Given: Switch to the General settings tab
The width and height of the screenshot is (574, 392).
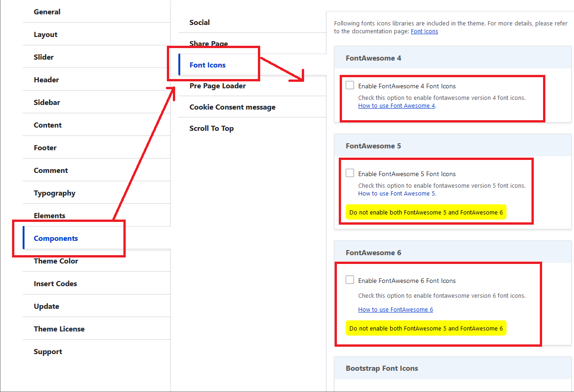Looking at the screenshot, I should [47, 12].
